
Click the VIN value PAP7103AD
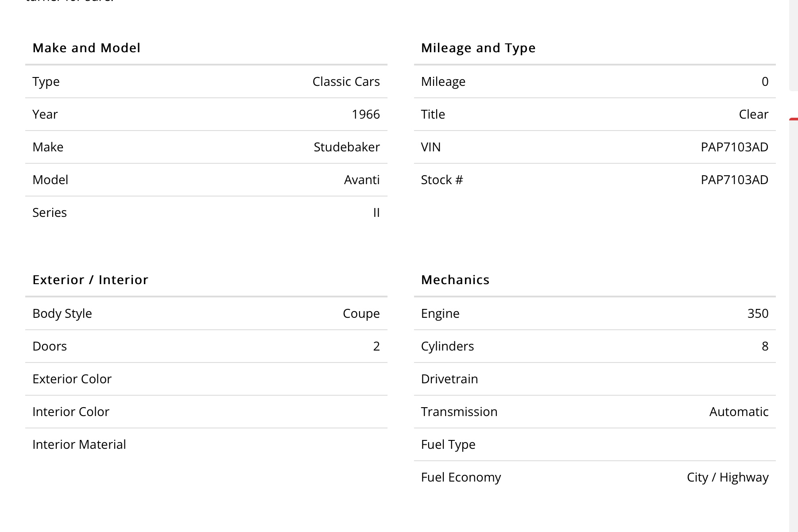point(734,147)
